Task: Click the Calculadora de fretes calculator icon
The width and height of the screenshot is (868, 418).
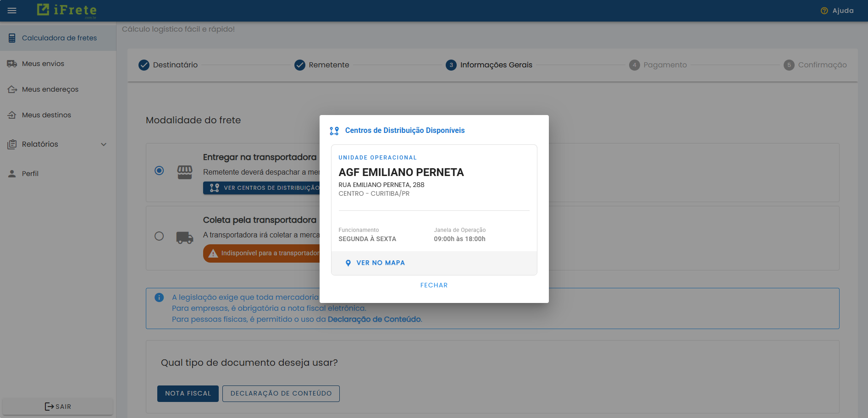Action: (12, 38)
